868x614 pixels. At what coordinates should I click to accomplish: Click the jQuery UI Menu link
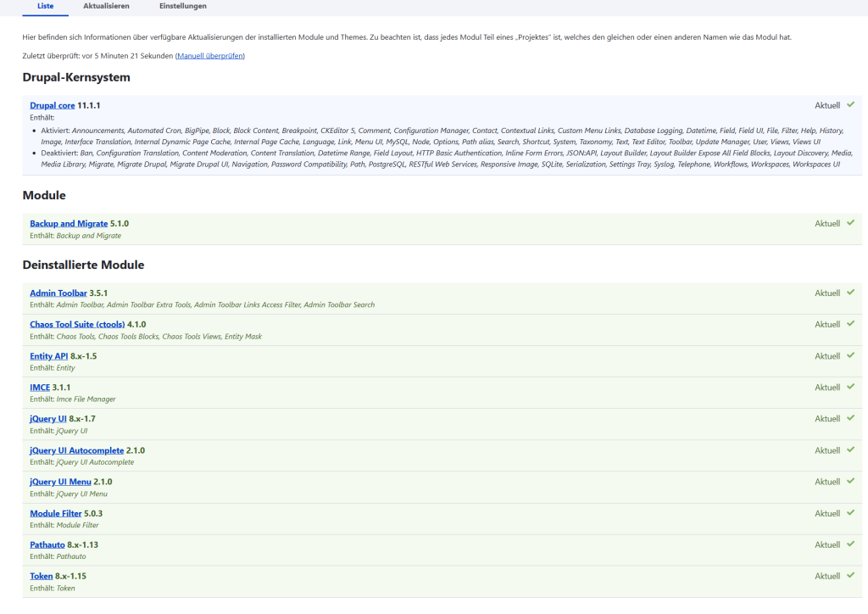pyautogui.click(x=60, y=482)
